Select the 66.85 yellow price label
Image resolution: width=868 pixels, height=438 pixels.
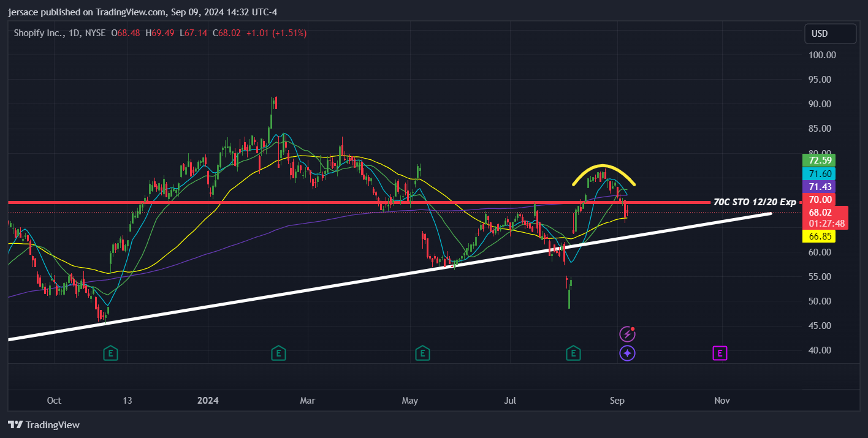(x=819, y=236)
